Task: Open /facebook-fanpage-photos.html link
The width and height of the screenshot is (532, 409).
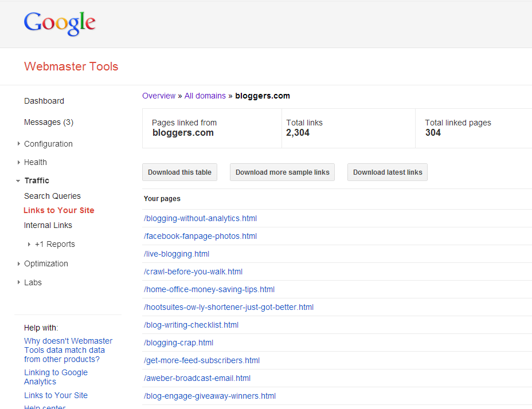Action: [200, 236]
